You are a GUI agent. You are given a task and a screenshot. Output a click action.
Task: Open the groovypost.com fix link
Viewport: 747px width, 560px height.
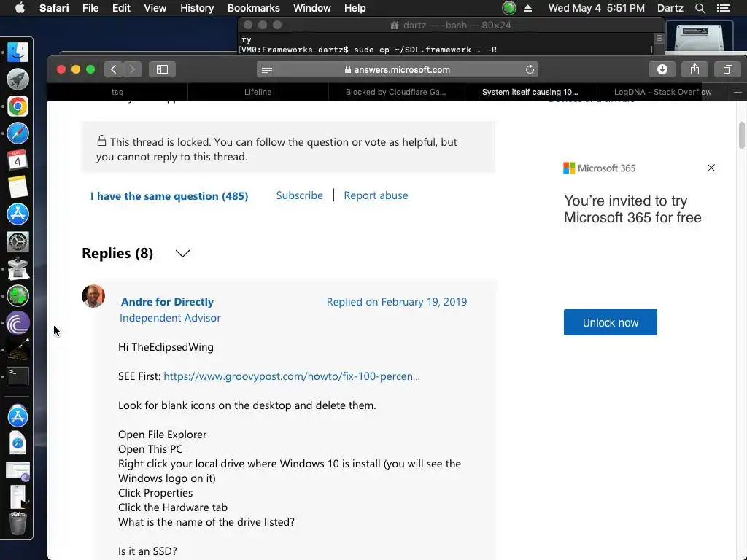pos(292,376)
